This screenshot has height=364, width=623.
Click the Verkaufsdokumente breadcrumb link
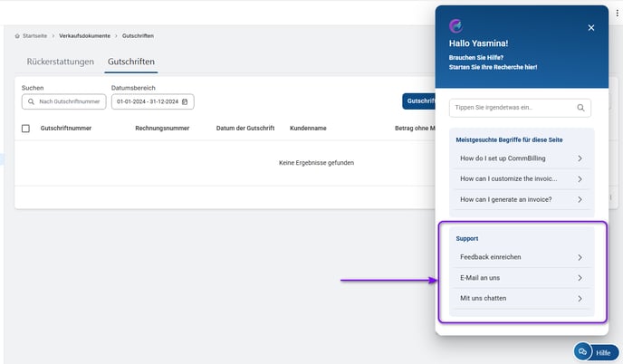coord(85,35)
